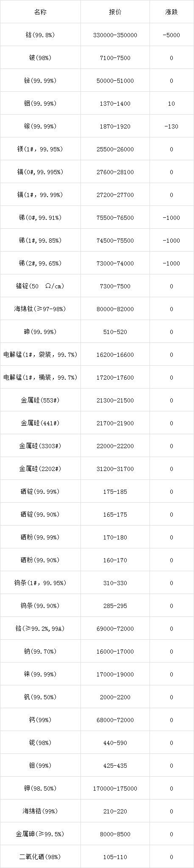Select the 铋(99.99%) cell
Image resolution: width=194 pixels, height=868 pixels.
point(40,81)
